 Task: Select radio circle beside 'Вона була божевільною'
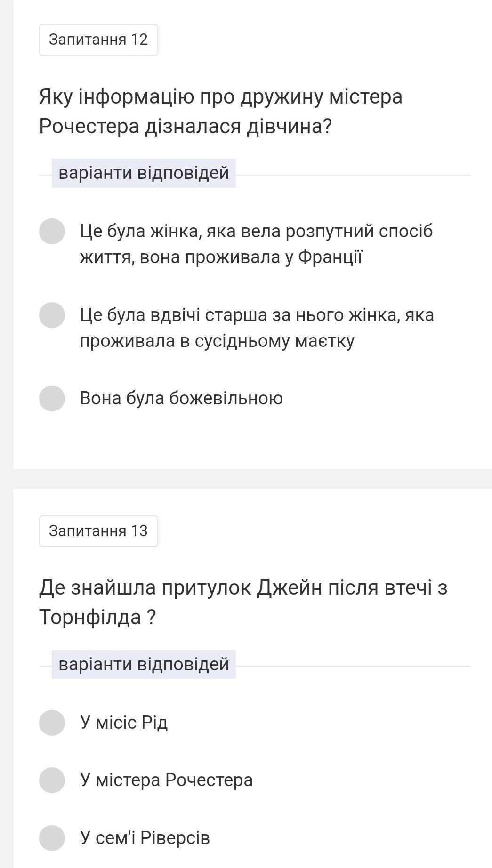pos(52,398)
